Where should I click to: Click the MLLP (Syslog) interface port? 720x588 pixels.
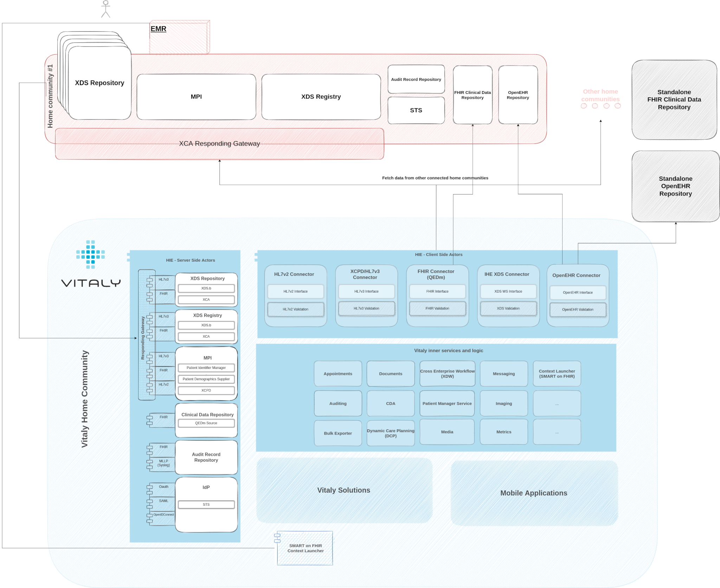point(163,463)
